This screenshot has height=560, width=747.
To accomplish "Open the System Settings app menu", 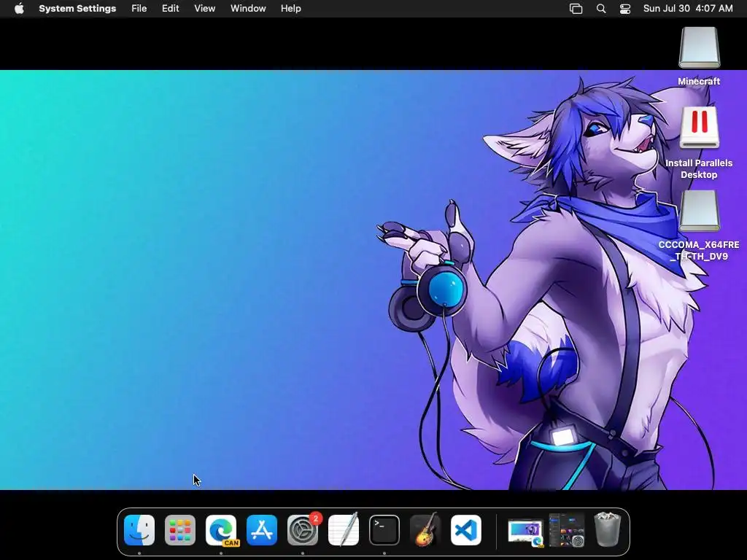I will (77, 9).
